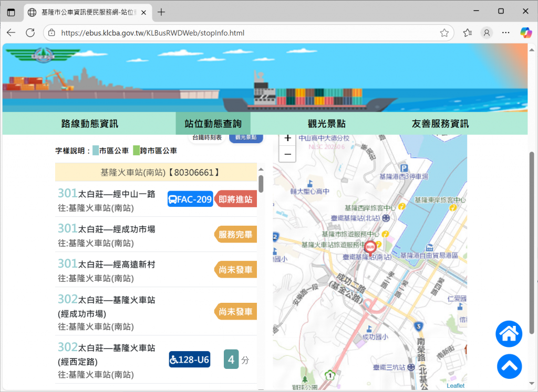Click the 基隆港自由貿易港區 map label

pos(429,255)
